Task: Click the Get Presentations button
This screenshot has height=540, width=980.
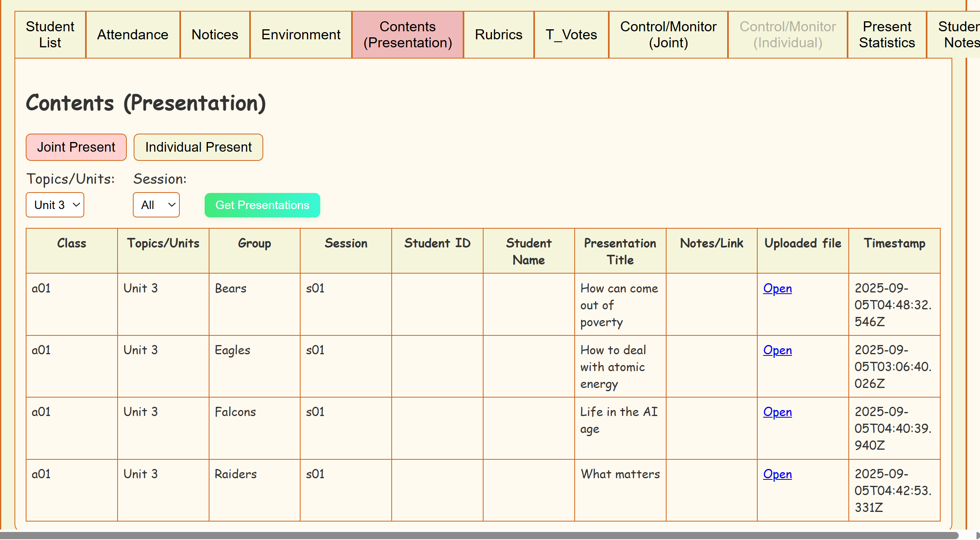Action: click(262, 205)
